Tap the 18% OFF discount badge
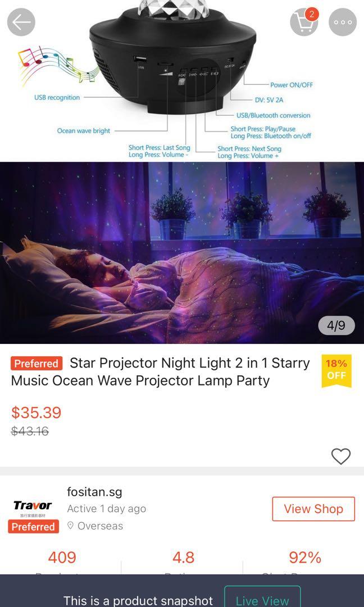 point(335,371)
